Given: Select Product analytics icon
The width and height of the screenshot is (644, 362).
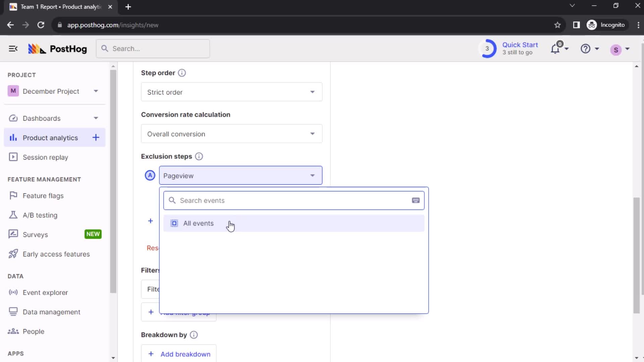Looking at the screenshot, I should coord(13,137).
